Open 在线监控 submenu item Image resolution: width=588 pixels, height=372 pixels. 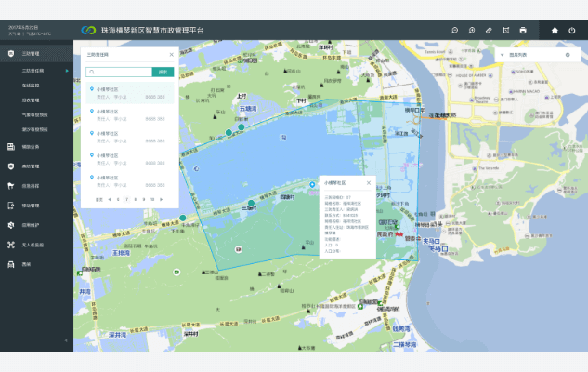coord(31,85)
